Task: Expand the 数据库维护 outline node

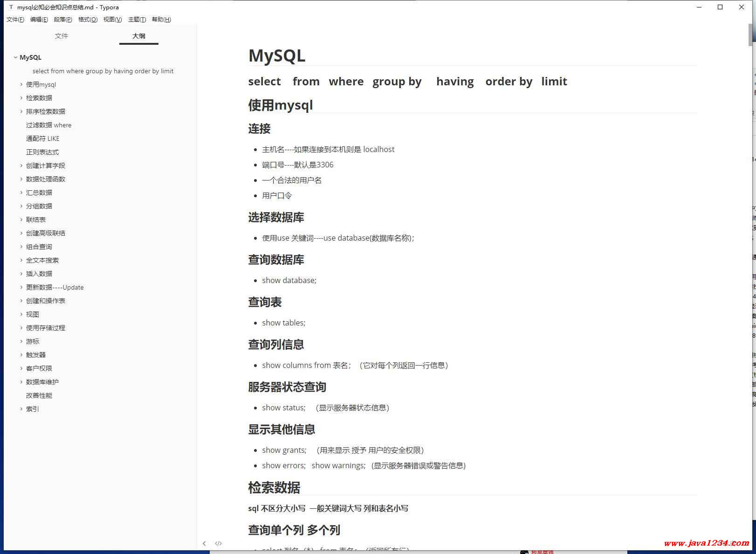Action: [21, 382]
